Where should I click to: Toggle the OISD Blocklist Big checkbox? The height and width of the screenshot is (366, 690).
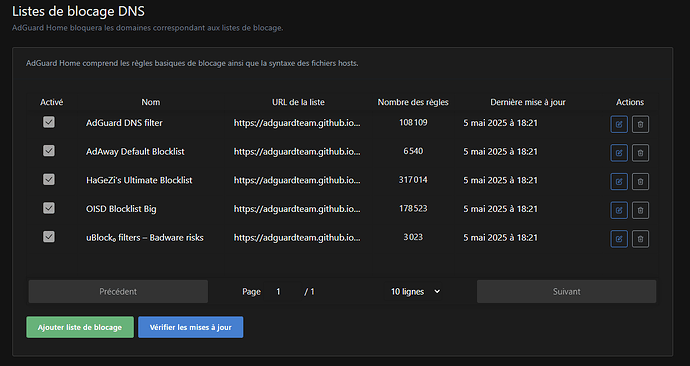point(49,208)
